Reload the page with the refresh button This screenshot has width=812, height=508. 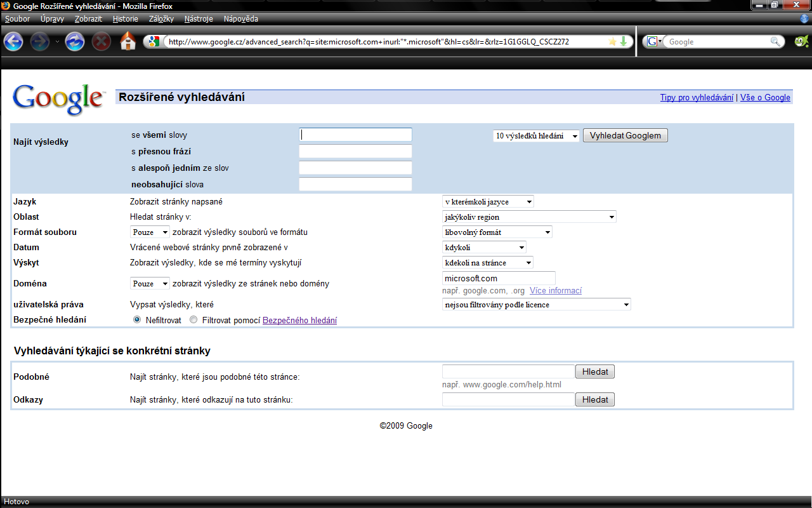(75, 42)
